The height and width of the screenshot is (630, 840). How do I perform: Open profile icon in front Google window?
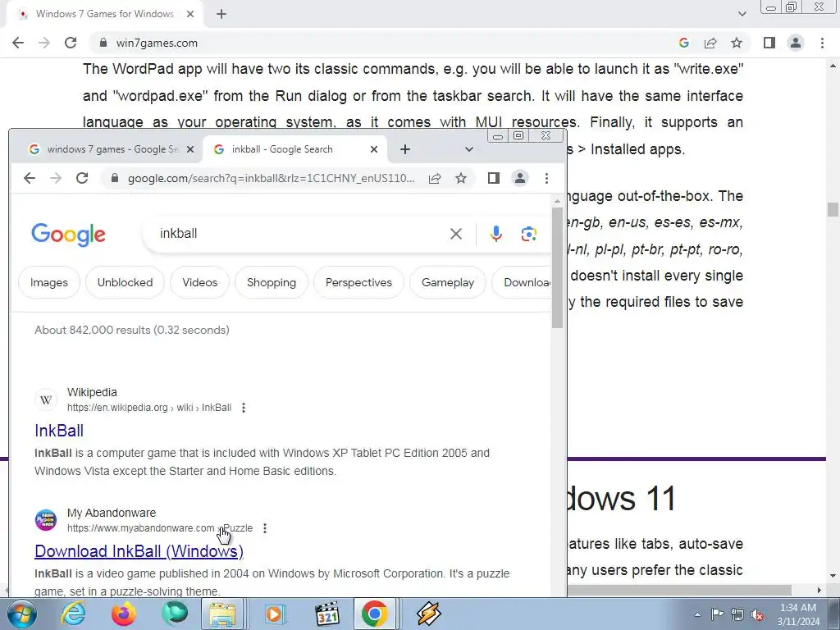519,178
